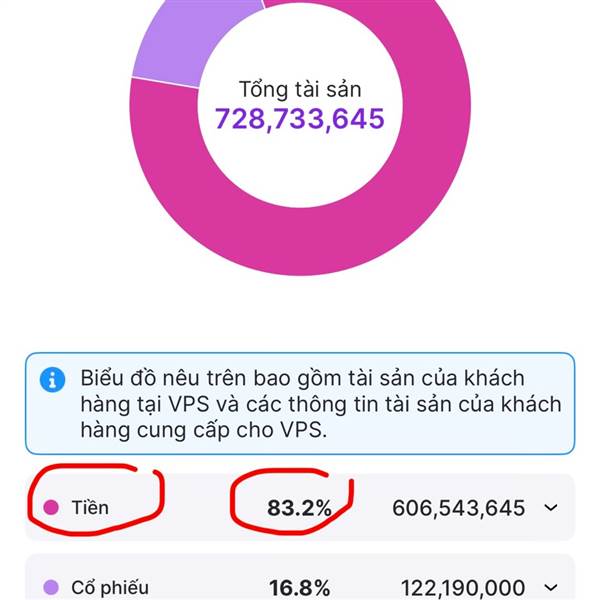This screenshot has height=600, width=600.
Task: Tap the 16.8% percentage
Action: tap(299, 587)
